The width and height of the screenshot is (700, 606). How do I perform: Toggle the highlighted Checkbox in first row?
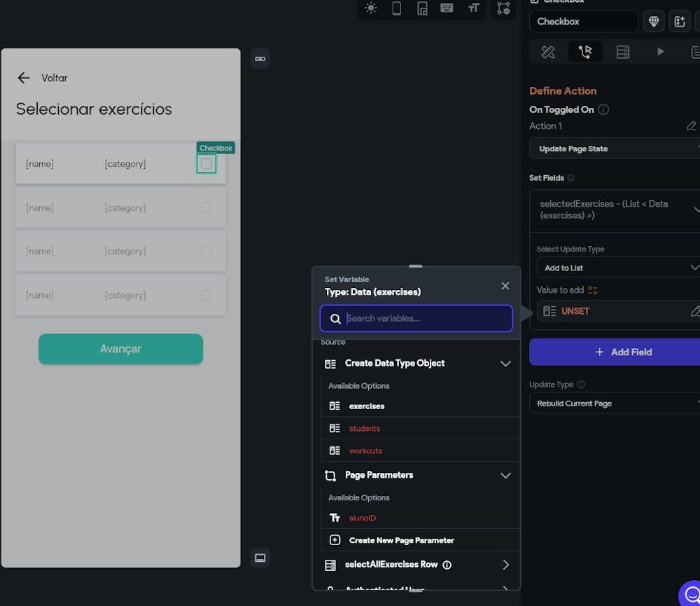(x=206, y=163)
